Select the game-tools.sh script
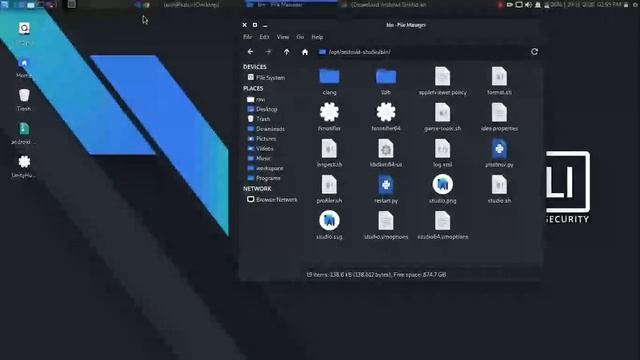Viewport: 640px width, 360px height. click(x=442, y=117)
